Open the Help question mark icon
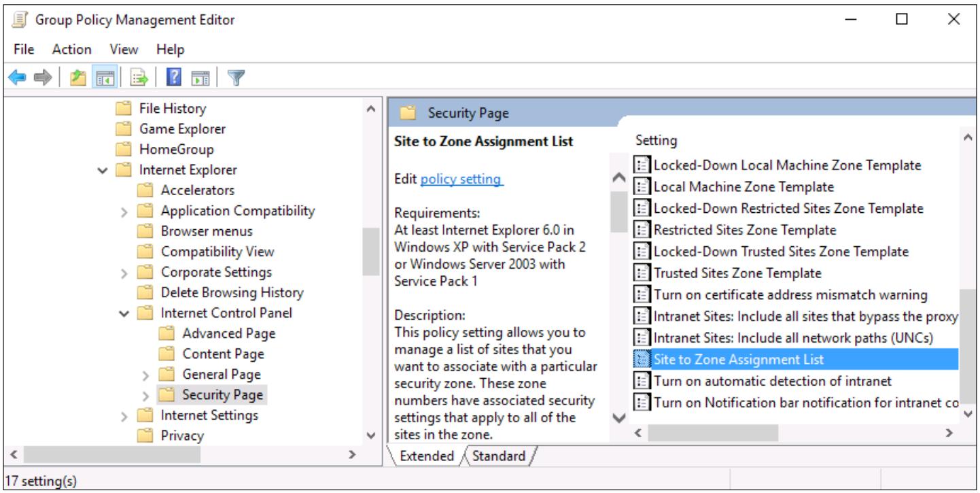The height and width of the screenshot is (493, 980). pyautogui.click(x=173, y=78)
